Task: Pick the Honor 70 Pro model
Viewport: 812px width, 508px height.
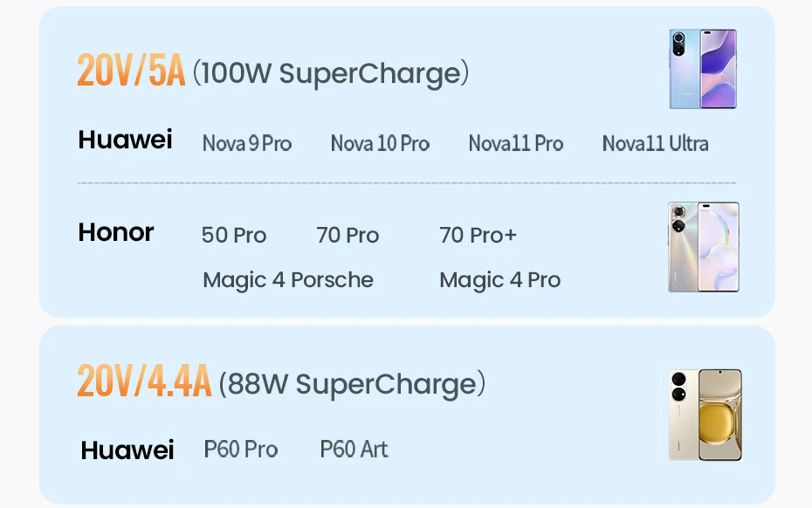Action: click(348, 235)
